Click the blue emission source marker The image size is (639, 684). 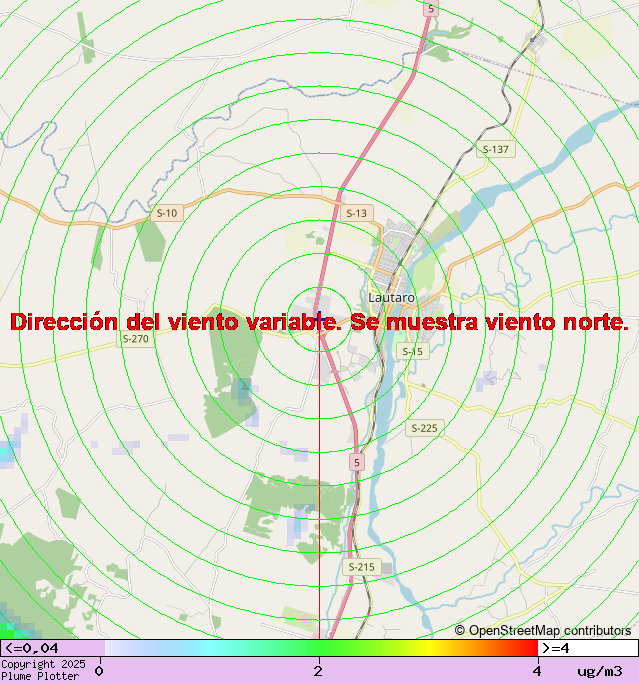[x=319, y=319]
